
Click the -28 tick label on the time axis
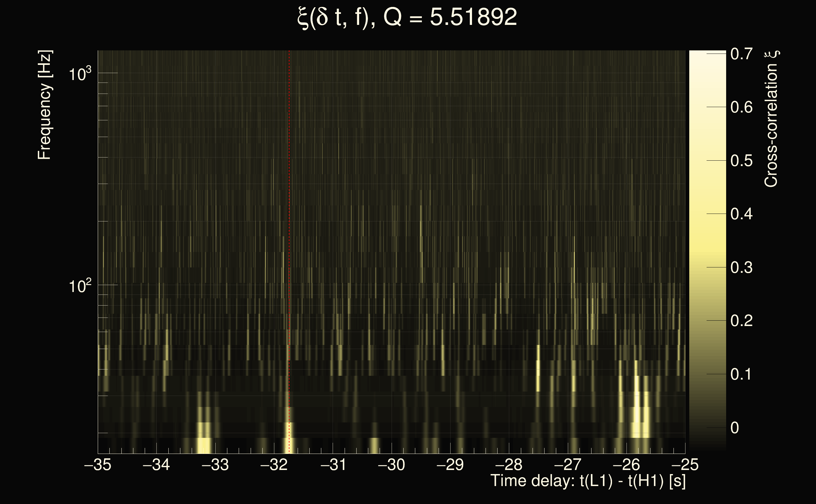pos(509,465)
